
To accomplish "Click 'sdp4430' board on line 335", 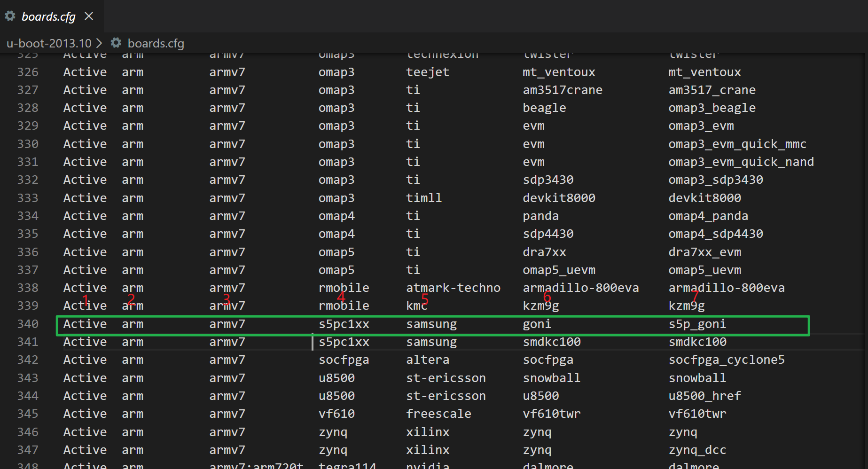I will (548, 234).
